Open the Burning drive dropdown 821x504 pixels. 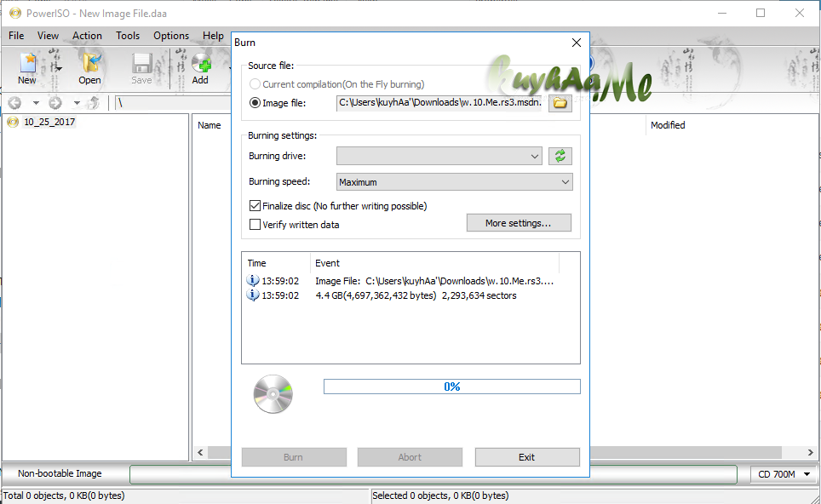[x=439, y=156]
